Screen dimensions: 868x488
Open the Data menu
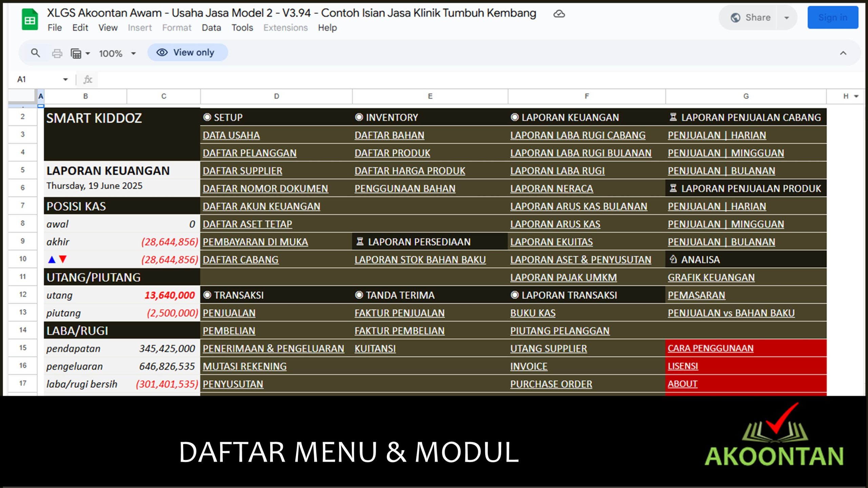tap(211, 28)
